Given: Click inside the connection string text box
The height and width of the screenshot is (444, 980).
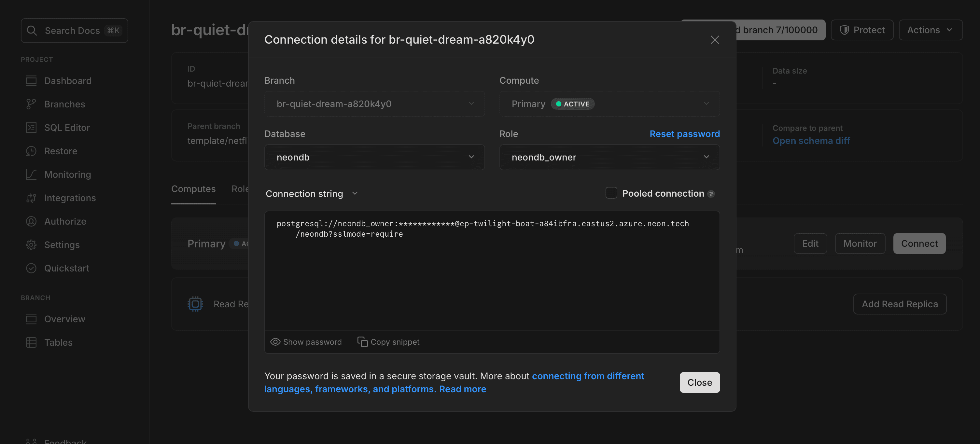Looking at the screenshot, I should pos(492,274).
